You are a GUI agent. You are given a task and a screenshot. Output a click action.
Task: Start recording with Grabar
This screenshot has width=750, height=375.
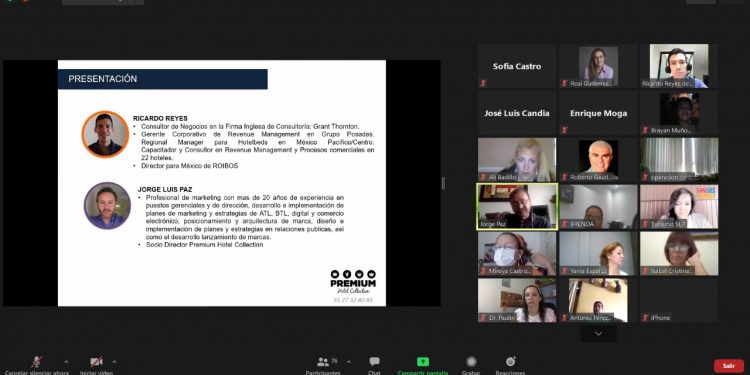[471, 365]
